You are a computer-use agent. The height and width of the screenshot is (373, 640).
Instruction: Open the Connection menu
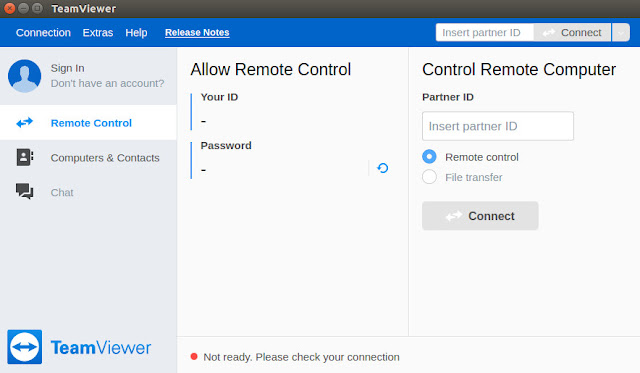coord(43,33)
